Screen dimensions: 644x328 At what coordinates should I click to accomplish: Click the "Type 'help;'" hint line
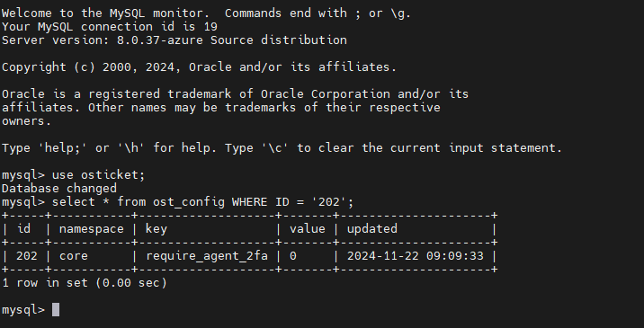282,147
